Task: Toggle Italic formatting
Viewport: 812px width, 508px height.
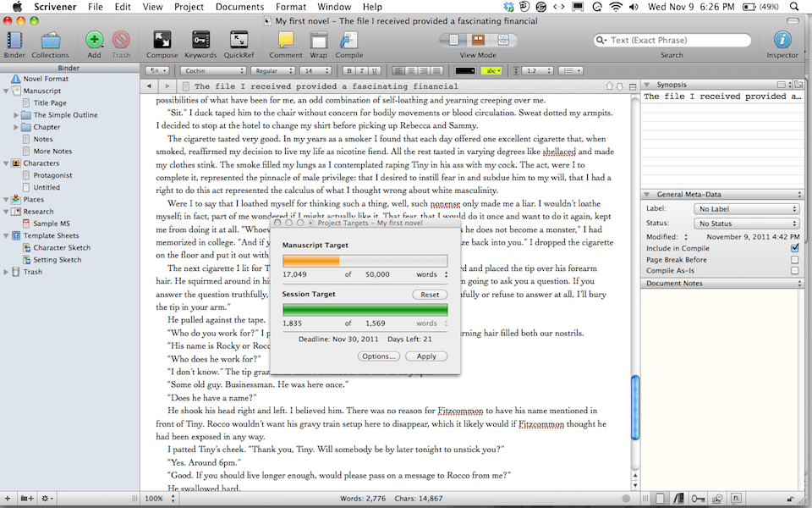Action: pyautogui.click(x=361, y=70)
